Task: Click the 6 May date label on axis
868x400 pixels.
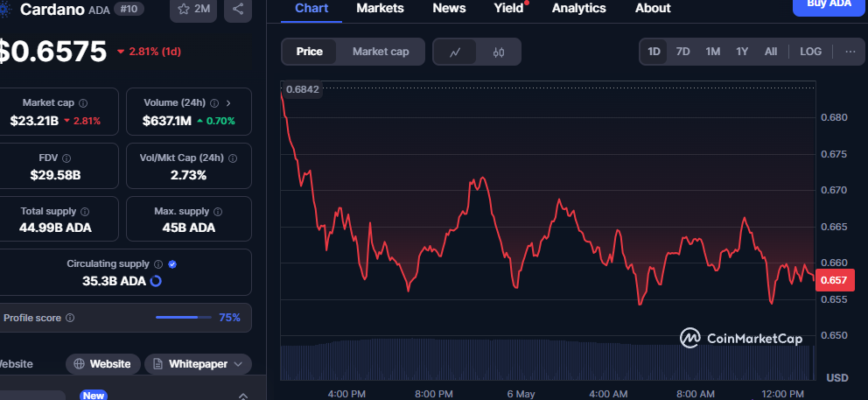Action: tap(521, 394)
